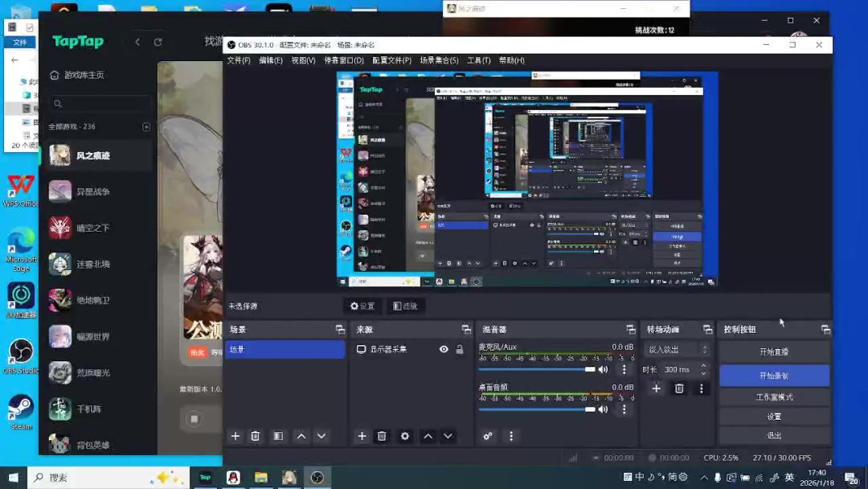Open transition type dropdown 淡入淡出

677,349
